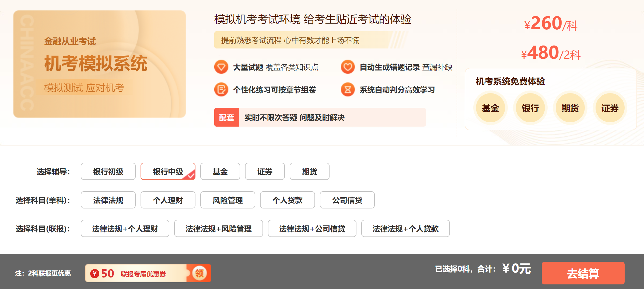Open the 银行 free trial circle
This screenshot has height=289, width=644.
530,108
